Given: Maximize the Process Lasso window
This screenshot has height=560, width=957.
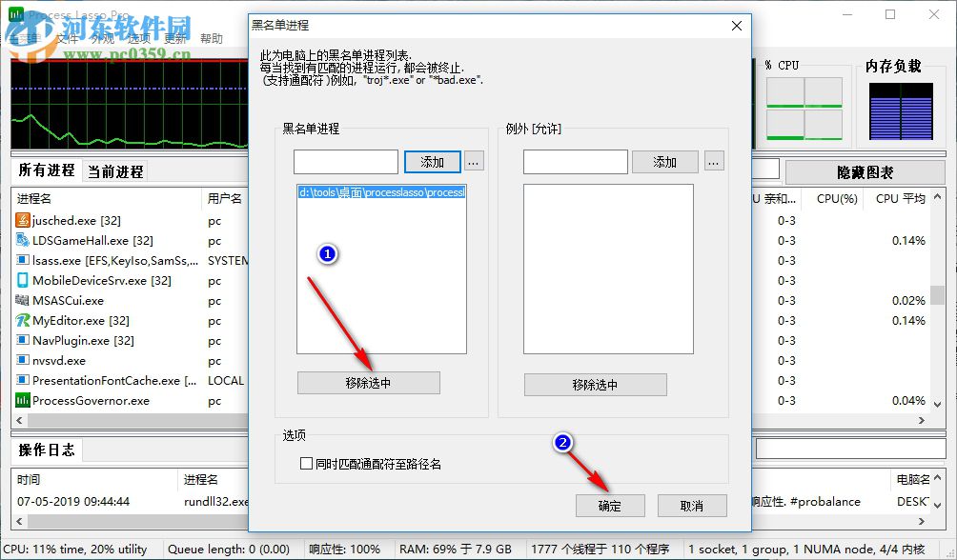Looking at the screenshot, I should point(890,14).
